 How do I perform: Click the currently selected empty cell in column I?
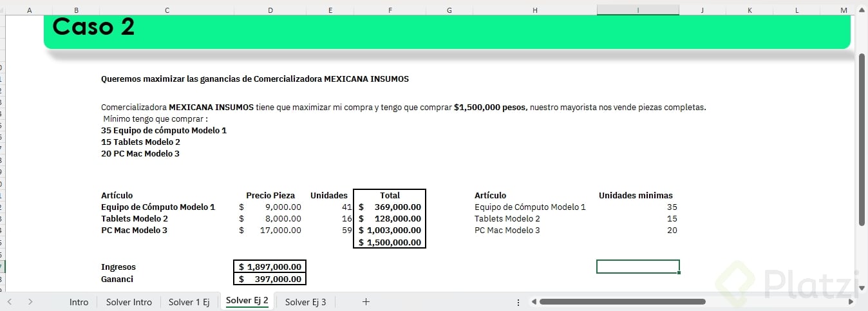[x=637, y=267]
